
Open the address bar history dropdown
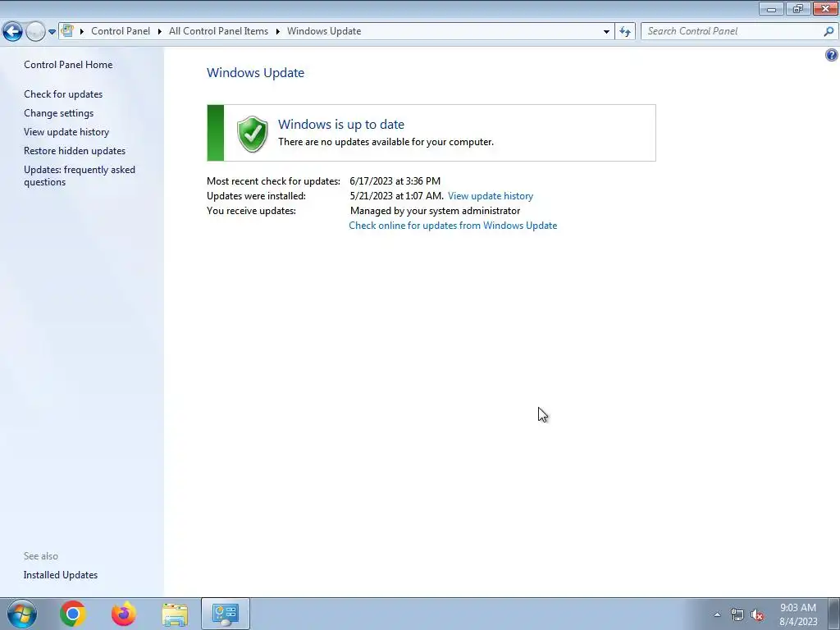606,32
